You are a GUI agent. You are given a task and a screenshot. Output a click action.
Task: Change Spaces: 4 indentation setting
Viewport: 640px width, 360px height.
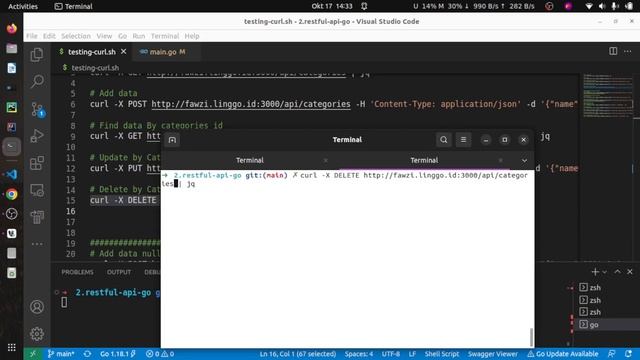(x=359, y=354)
